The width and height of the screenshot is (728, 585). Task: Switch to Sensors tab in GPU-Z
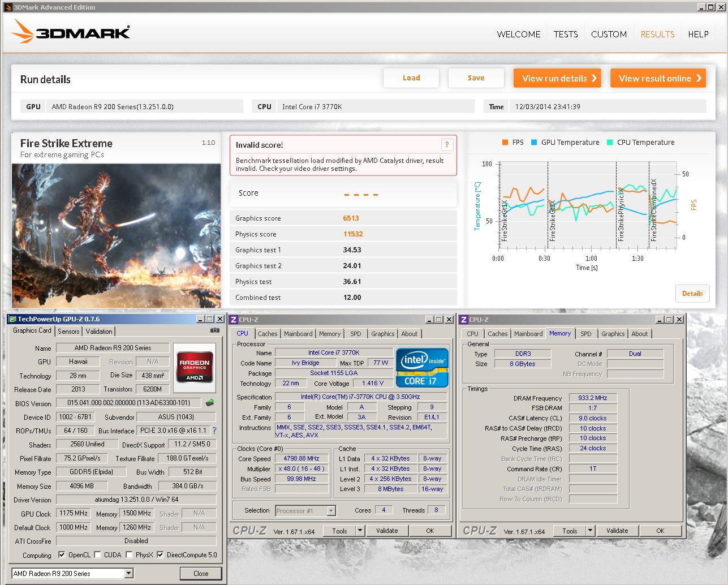coord(68,332)
